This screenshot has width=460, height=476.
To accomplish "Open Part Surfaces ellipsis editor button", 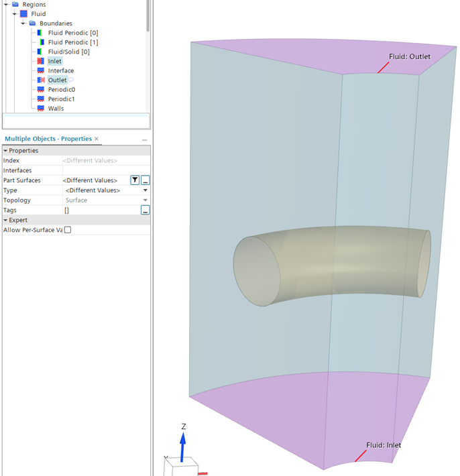I will [145, 180].
